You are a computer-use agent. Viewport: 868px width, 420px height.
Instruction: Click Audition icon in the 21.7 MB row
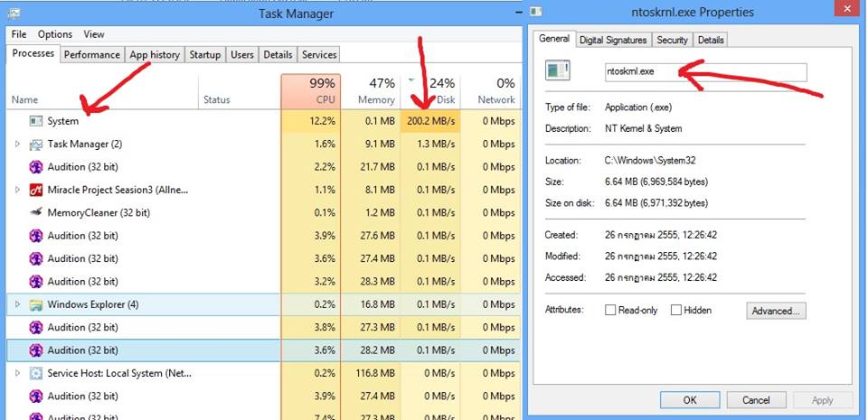click(36, 167)
